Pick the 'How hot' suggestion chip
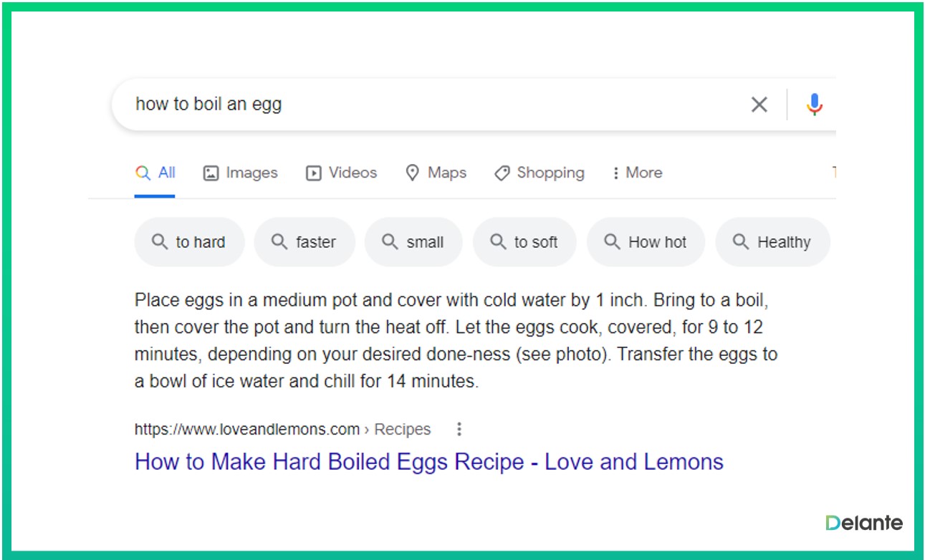The height and width of the screenshot is (560, 925). [x=646, y=242]
